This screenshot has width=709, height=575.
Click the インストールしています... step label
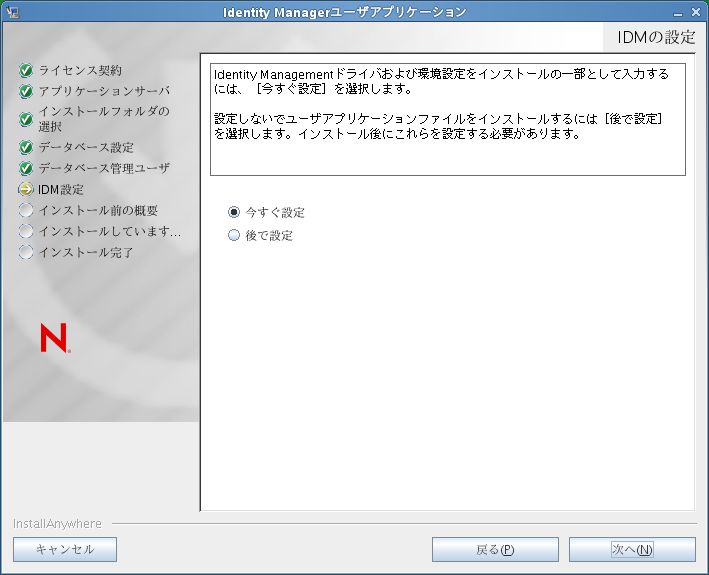tap(109, 231)
